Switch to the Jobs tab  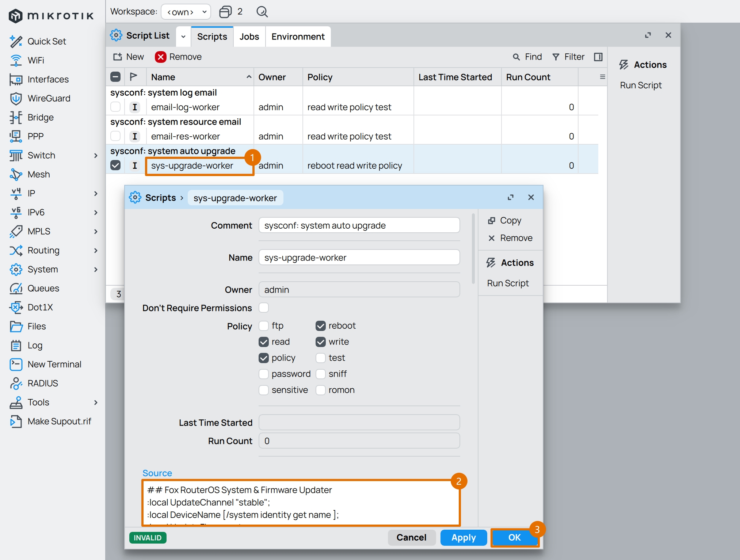tap(249, 37)
